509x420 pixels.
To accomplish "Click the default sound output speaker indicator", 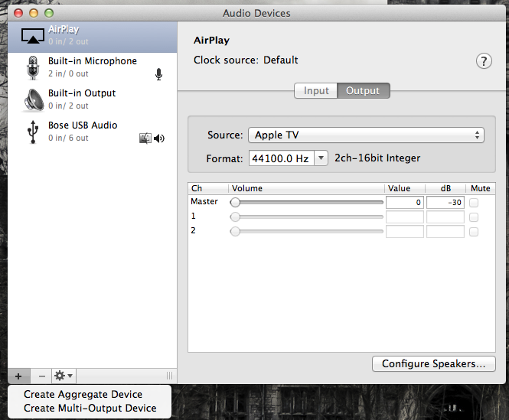I will [x=159, y=138].
